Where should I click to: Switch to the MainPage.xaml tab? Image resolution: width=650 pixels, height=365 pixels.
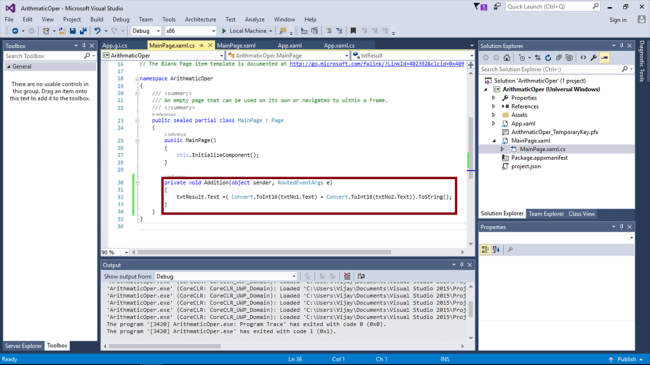(x=236, y=46)
